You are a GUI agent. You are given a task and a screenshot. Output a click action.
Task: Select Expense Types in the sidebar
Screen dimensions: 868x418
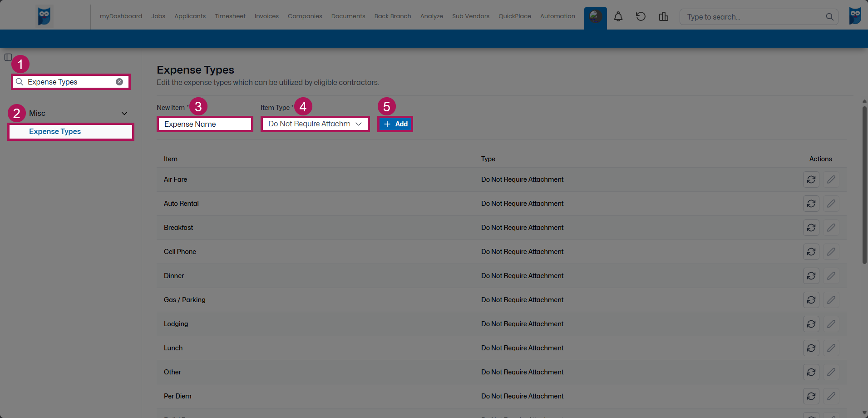[x=54, y=131]
